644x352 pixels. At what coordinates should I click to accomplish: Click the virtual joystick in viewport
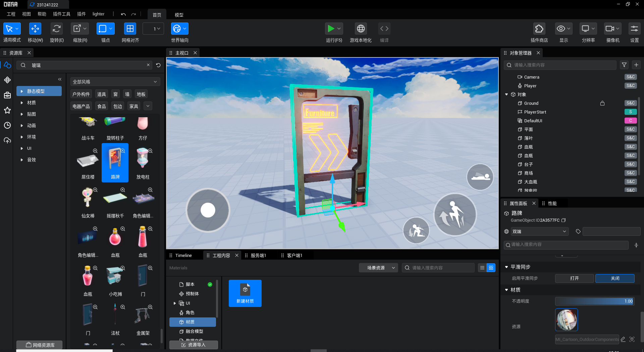click(208, 210)
